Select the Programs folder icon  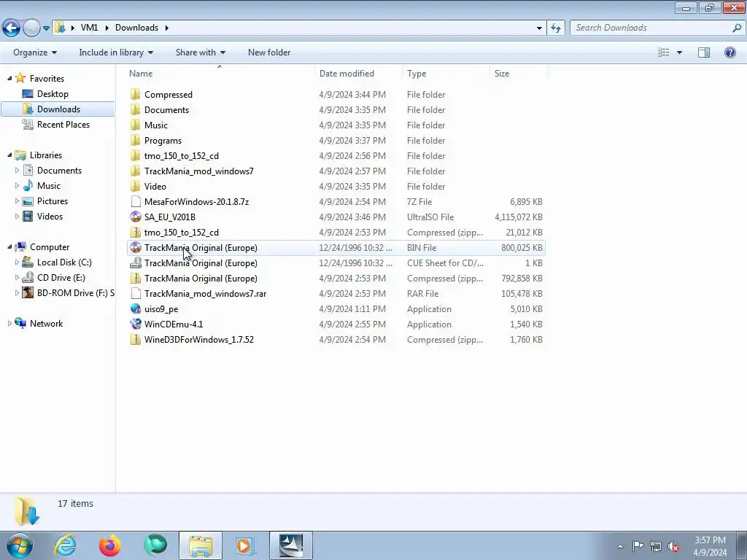click(135, 140)
